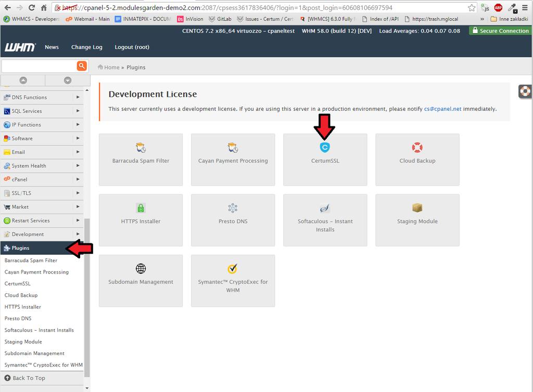The height and width of the screenshot is (392, 533).
Task: Open the HTTPS Installer padlock icon
Action: tap(141, 208)
